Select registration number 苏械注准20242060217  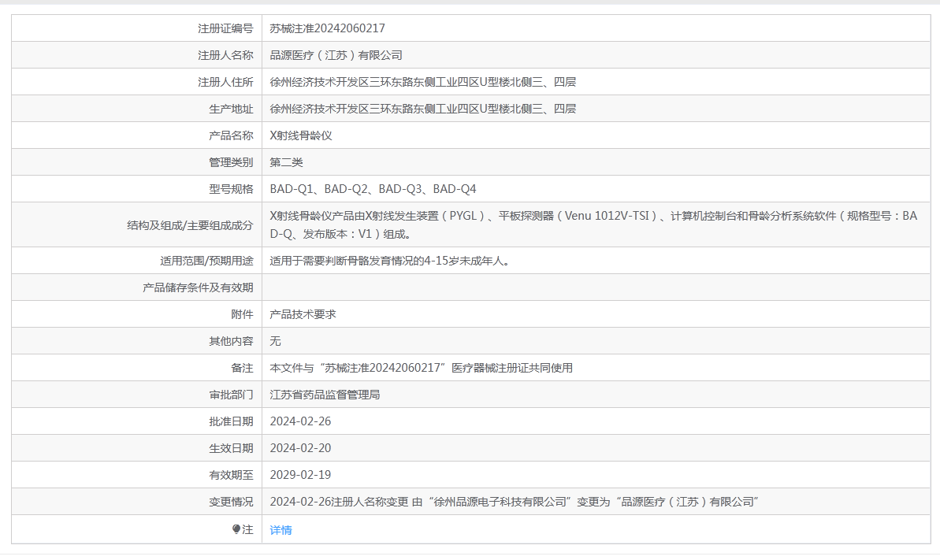(327, 28)
